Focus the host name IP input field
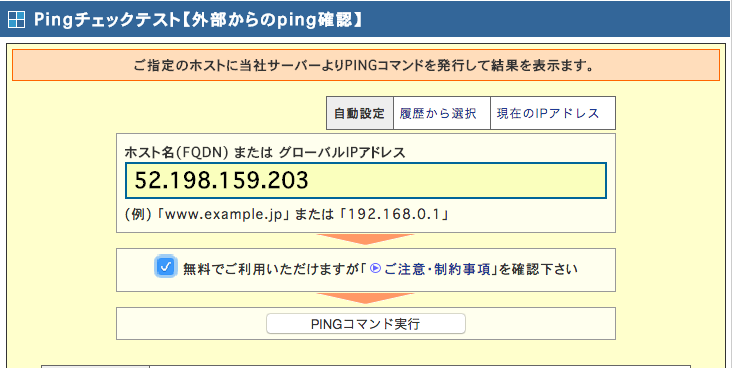734x368 pixels. 366,180
